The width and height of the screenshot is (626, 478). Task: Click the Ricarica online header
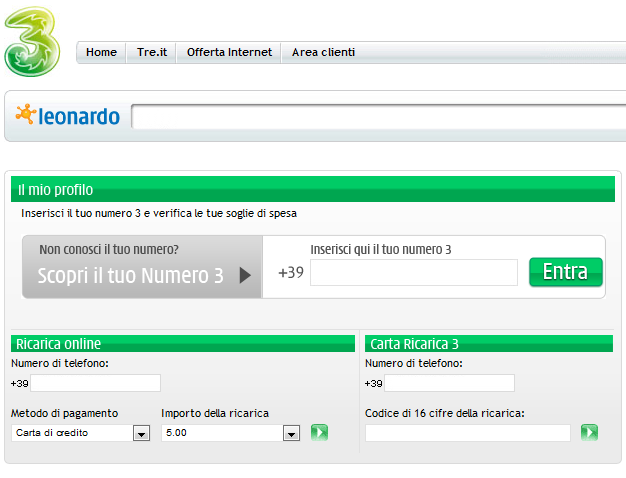[183, 343]
